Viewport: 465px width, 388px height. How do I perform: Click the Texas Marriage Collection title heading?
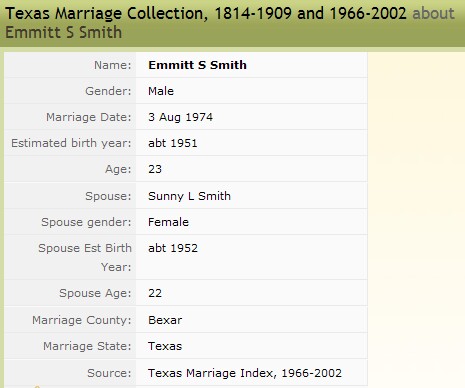click(206, 14)
